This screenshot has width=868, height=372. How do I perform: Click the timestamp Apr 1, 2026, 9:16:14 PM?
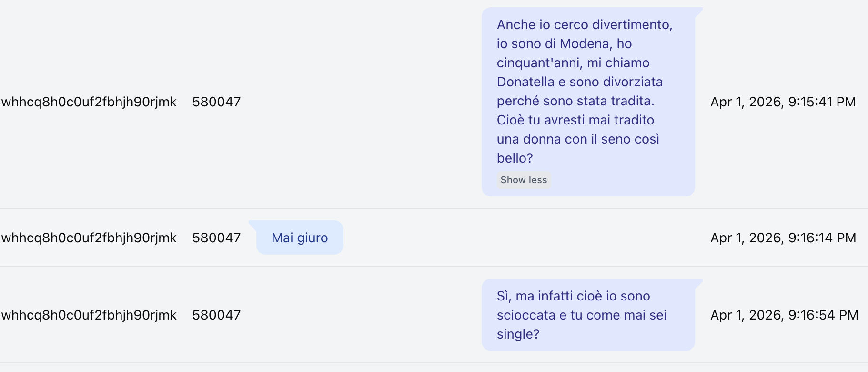pos(783,238)
